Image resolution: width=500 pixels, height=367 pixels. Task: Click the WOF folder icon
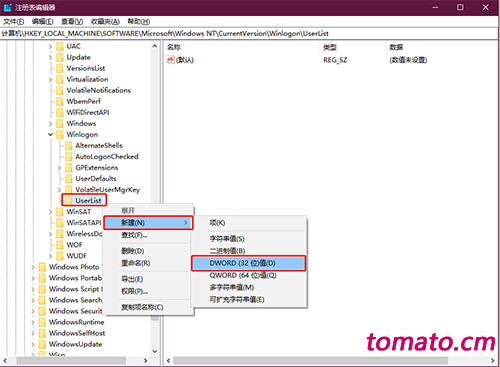click(x=60, y=245)
